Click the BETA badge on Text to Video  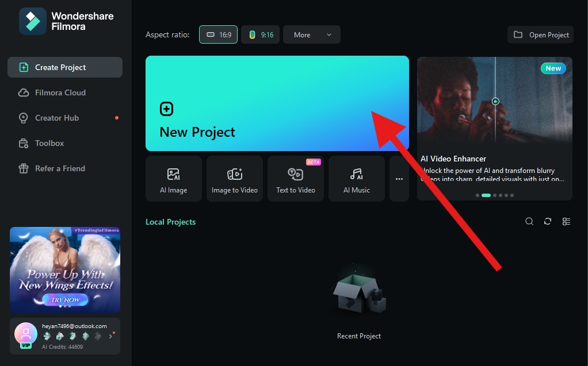314,162
